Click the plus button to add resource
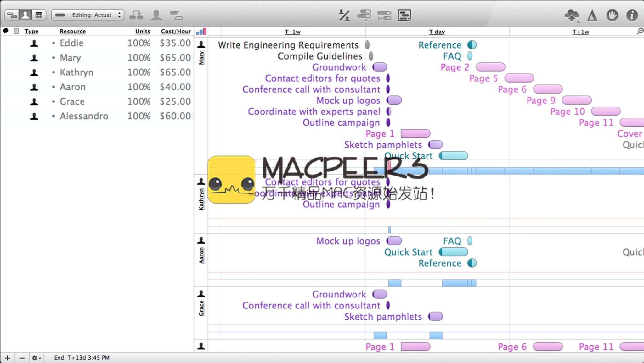The image size is (644, 363). [x=8, y=358]
